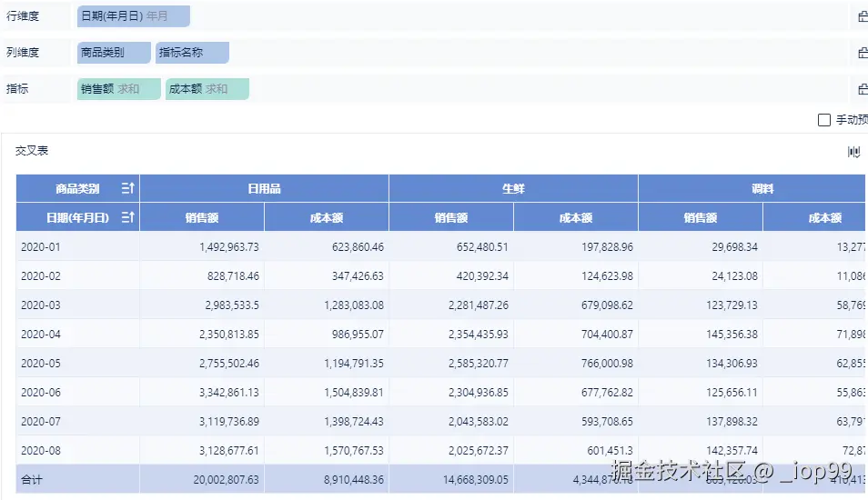Click the 销售额 header under 调料

coord(701,217)
